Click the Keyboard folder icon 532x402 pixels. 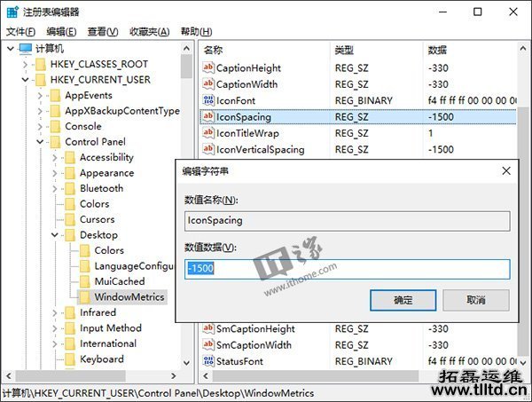pos(70,359)
